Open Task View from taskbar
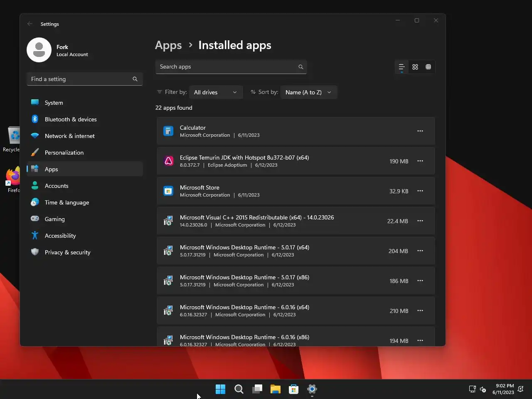 click(x=257, y=389)
